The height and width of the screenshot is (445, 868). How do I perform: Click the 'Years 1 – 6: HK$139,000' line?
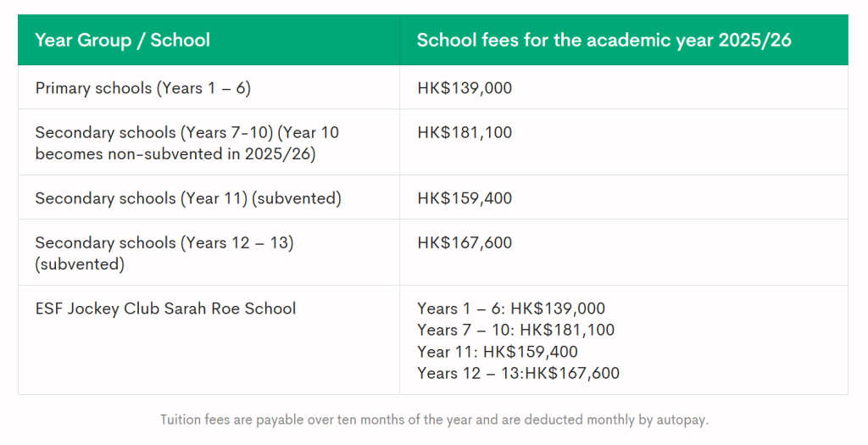511,309
